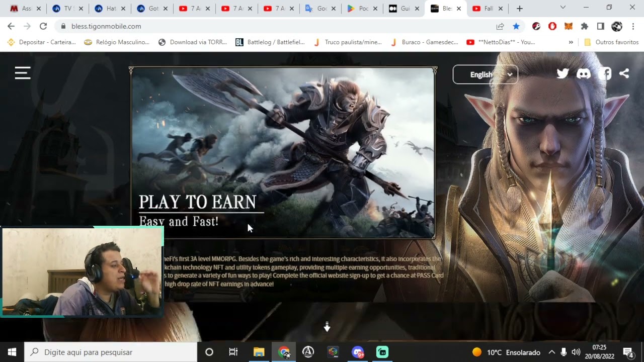The width and height of the screenshot is (644, 362).
Task: Open the notification center icon
Action: [x=628, y=352]
